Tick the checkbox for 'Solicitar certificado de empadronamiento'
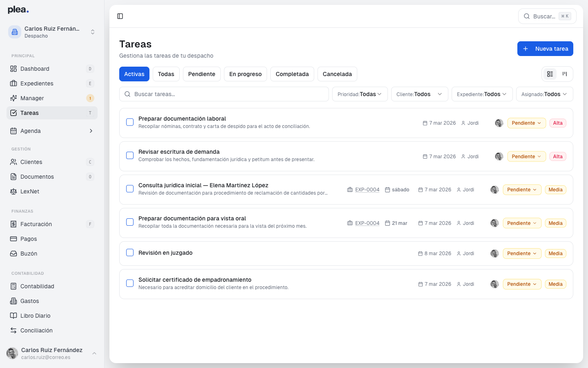 (x=130, y=283)
